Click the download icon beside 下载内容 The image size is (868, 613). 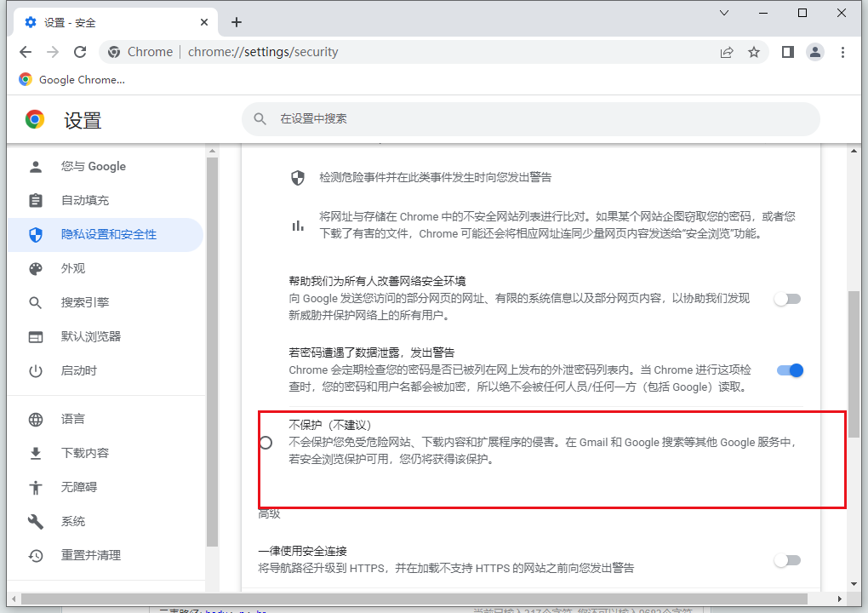[36, 454]
